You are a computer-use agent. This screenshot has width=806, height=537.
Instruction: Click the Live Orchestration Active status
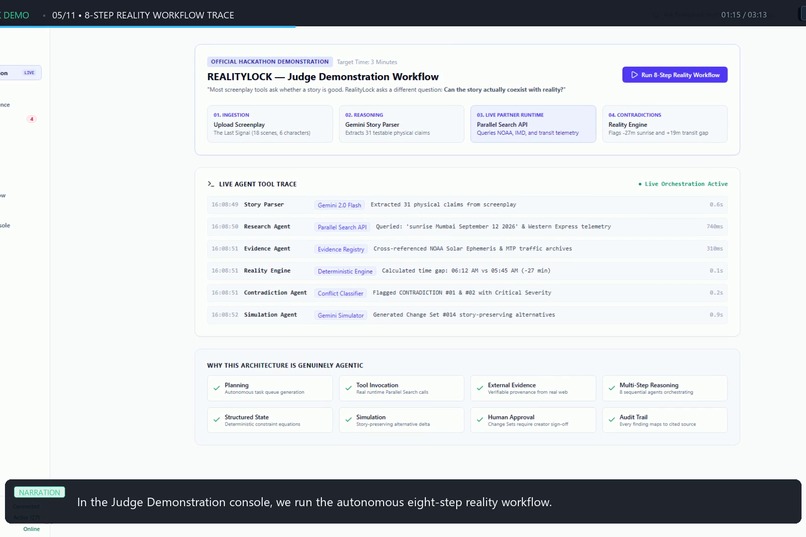tap(683, 184)
